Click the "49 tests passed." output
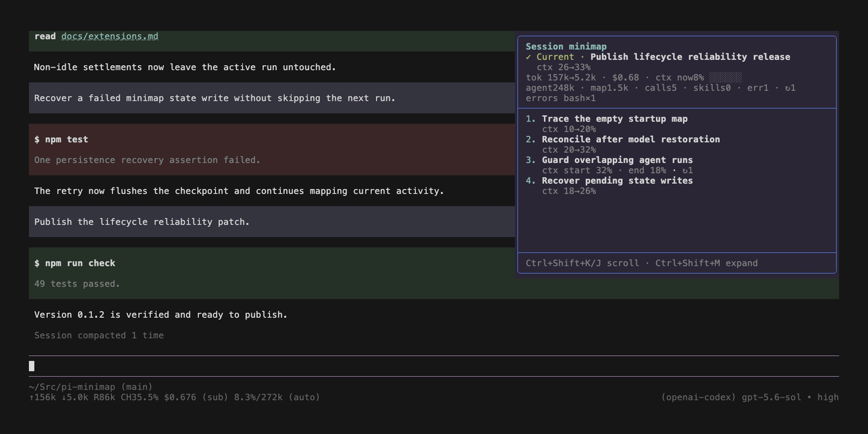The image size is (868, 434). pos(77,284)
